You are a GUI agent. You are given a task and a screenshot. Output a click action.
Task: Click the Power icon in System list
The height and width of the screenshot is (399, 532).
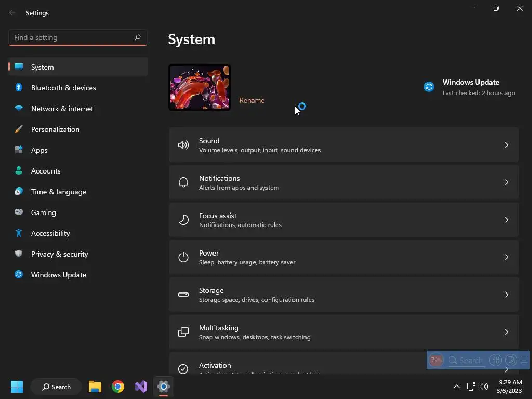(x=183, y=257)
